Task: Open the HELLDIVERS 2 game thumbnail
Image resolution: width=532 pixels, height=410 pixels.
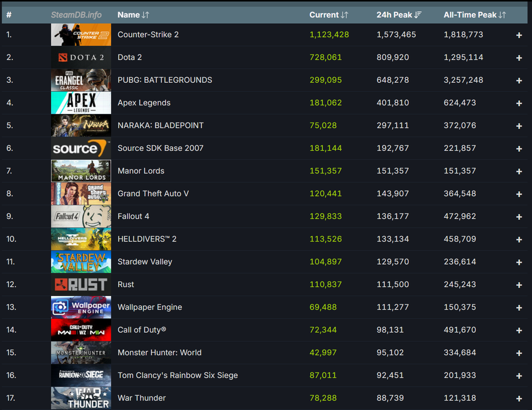Action: [81, 239]
